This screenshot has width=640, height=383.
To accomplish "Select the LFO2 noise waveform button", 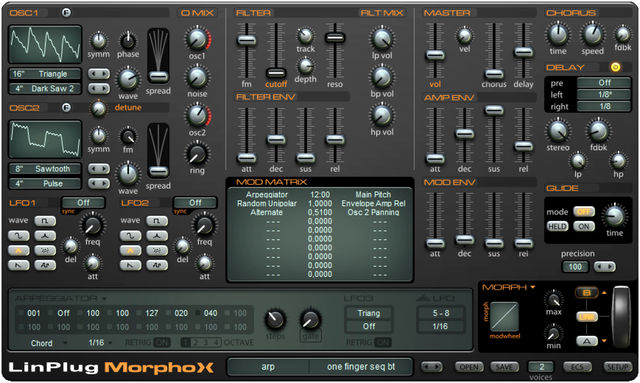I will [x=157, y=251].
